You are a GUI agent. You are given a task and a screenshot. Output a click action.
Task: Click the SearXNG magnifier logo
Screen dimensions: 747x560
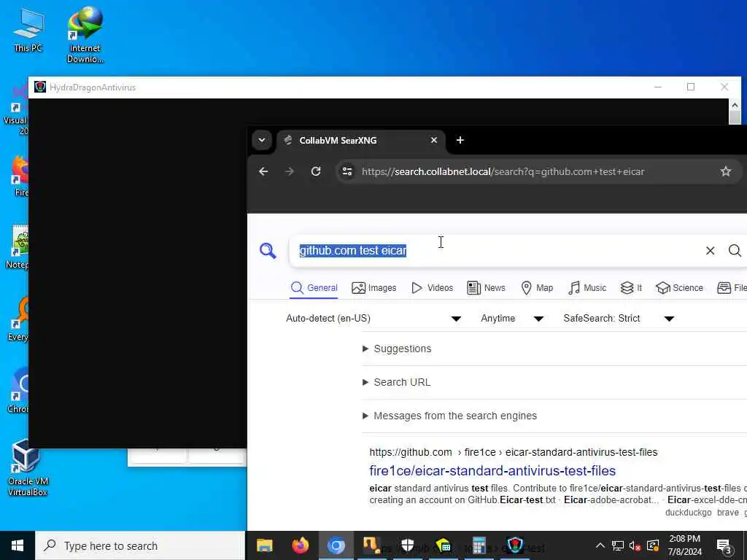click(268, 251)
